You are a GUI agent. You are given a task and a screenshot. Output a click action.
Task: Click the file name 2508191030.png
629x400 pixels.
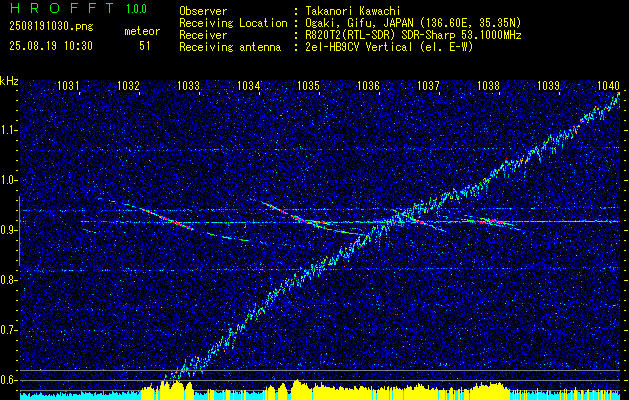[x=51, y=27]
